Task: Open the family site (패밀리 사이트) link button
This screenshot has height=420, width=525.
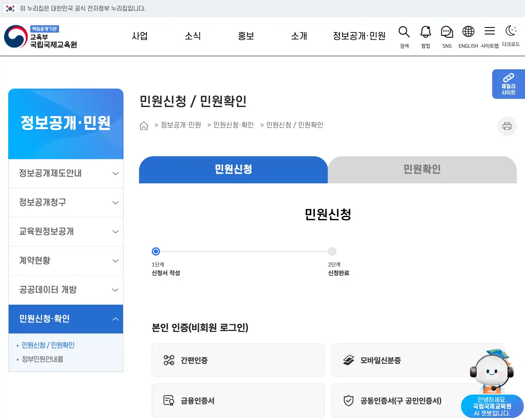Action: coord(509,84)
